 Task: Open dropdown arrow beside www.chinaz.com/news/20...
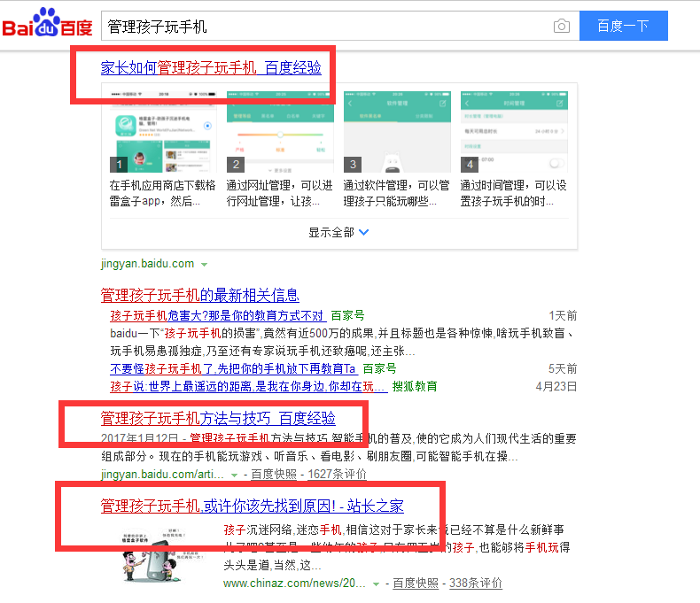376,584
